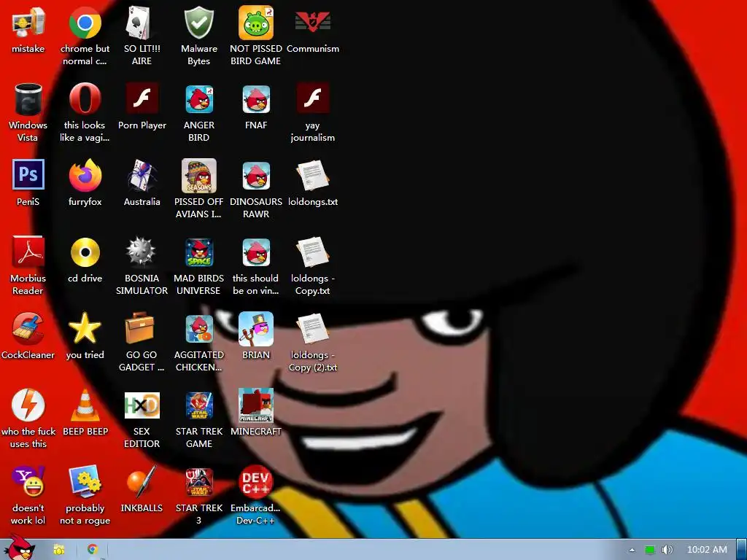Open 'who the fuck uses this' lightning icon

coord(28,405)
